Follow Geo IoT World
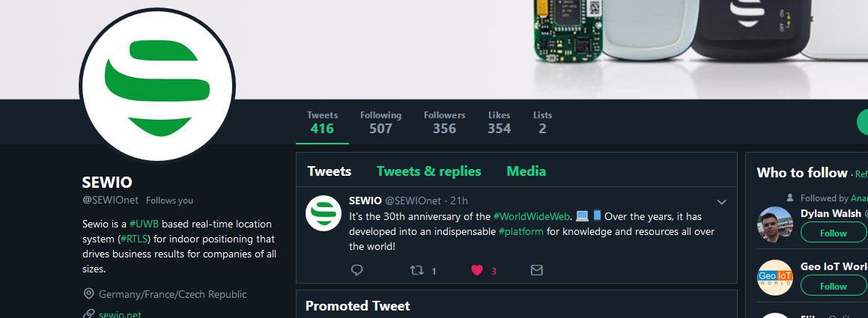The width and height of the screenshot is (868, 318). coord(833,286)
